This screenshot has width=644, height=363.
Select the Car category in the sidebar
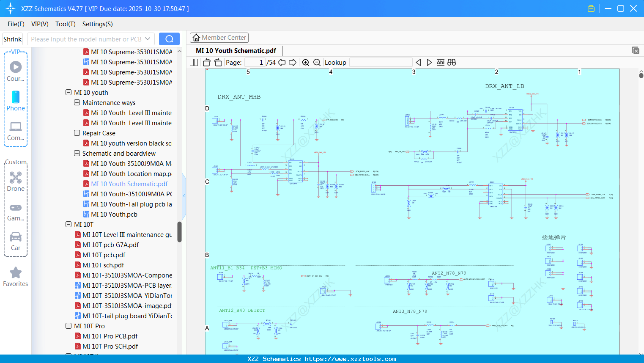coord(16,237)
